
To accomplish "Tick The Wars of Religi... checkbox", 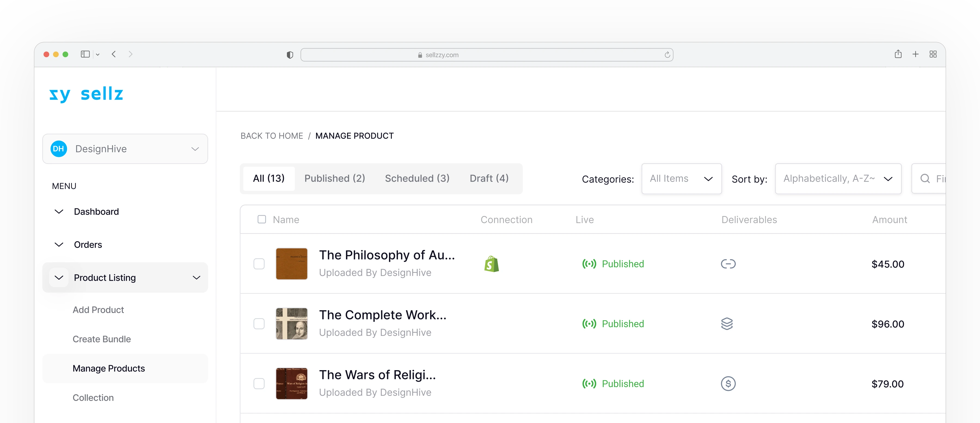I will point(259,384).
